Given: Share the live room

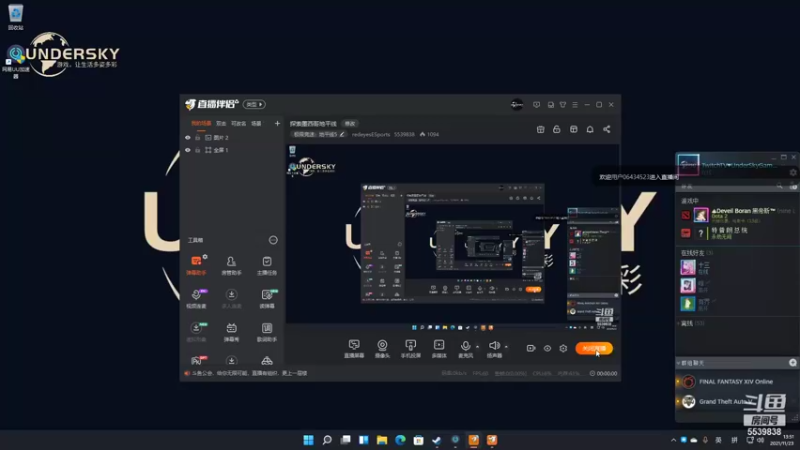Looking at the screenshot, I should 607,130.
